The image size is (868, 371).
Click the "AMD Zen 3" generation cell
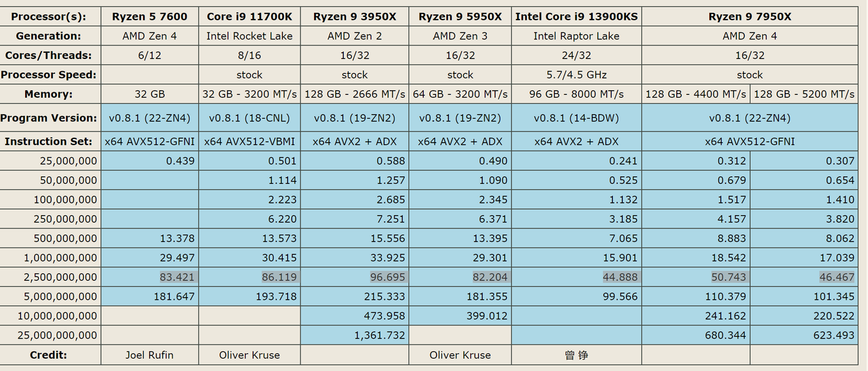click(460, 36)
